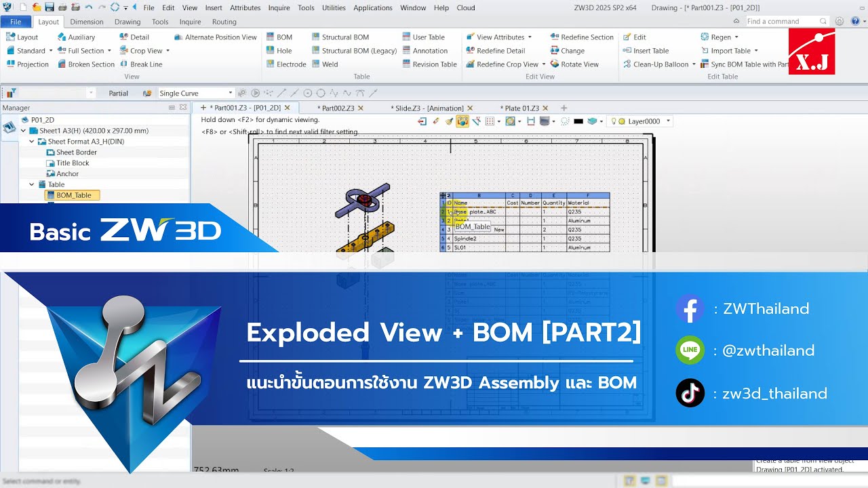Open the Crop View dropdown arrow
868x488 pixels.
coord(167,51)
